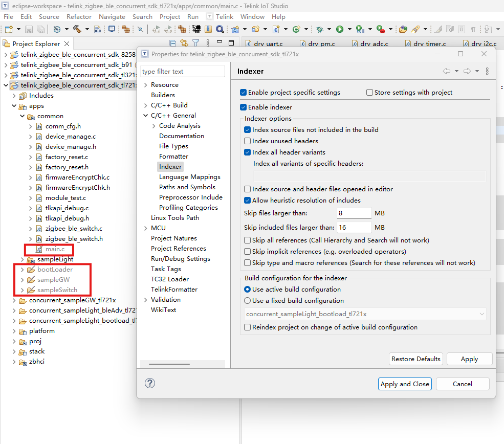Open the Navigate menu
The height and width of the screenshot is (444, 504).
tap(112, 17)
